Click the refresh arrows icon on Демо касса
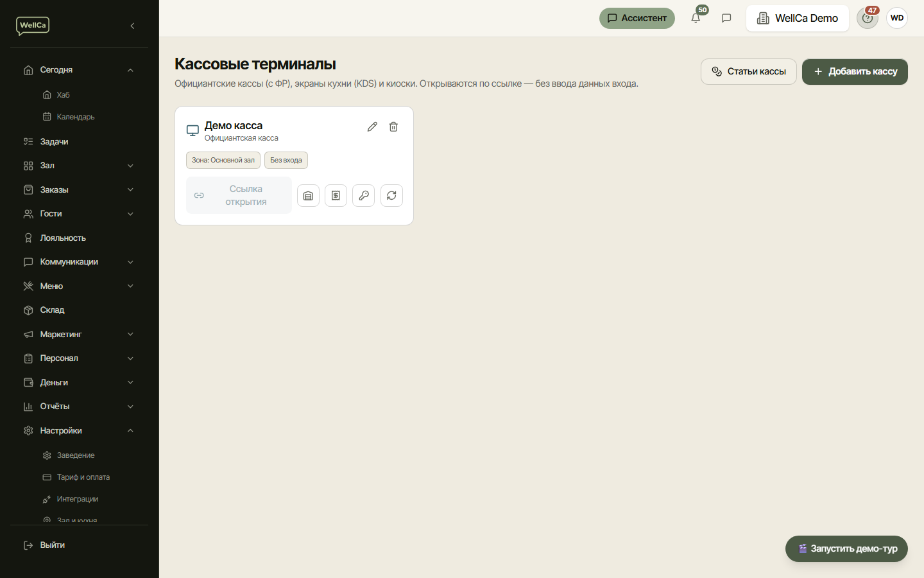The width and height of the screenshot is (924, 578). [391, 195]
